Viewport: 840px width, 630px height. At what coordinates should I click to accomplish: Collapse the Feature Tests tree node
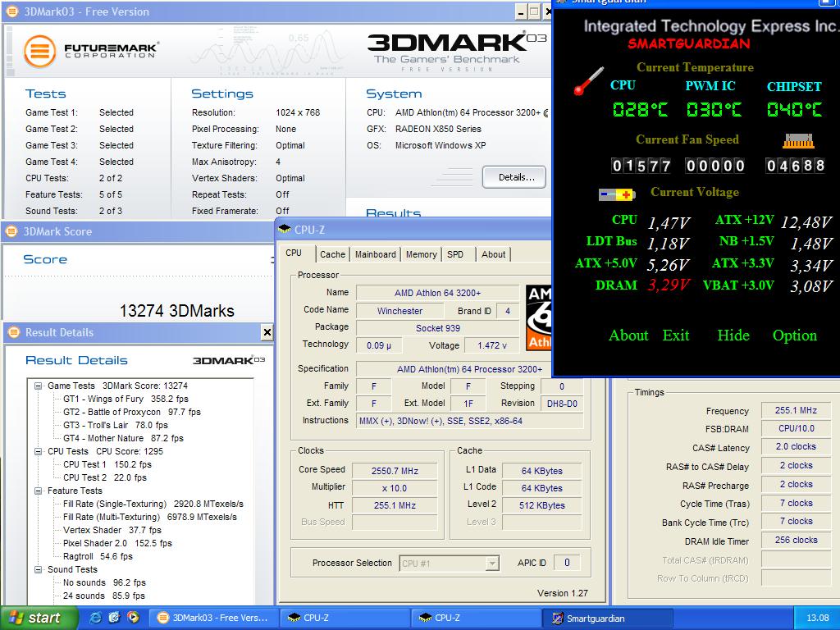pyautogui.click(x=38, y=491)
